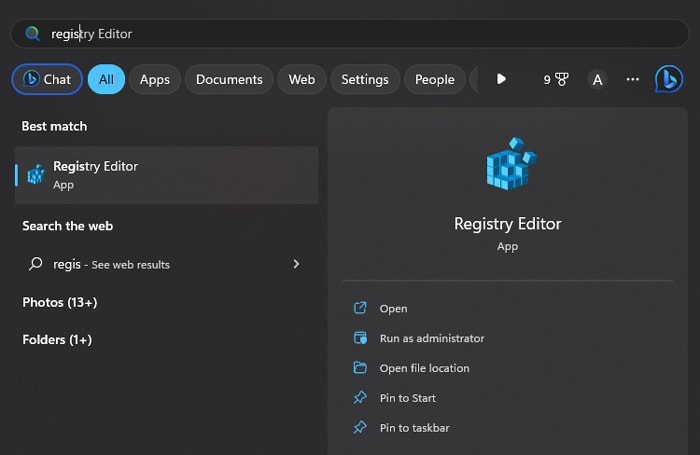The image size is (700, 455).
Task: Click the Pin to Start pin icon
Action: pyautogui.click(x=360, y=397)
